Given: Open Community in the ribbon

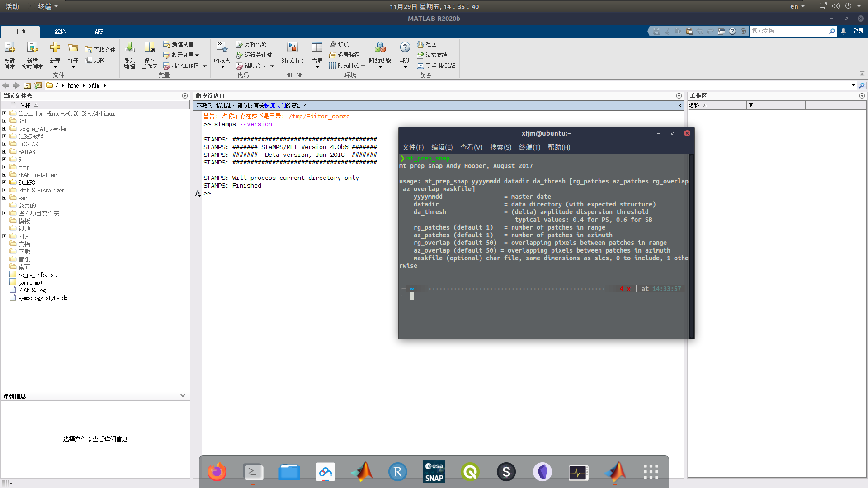Looking at the screenshot, I should tap(426, 44).
